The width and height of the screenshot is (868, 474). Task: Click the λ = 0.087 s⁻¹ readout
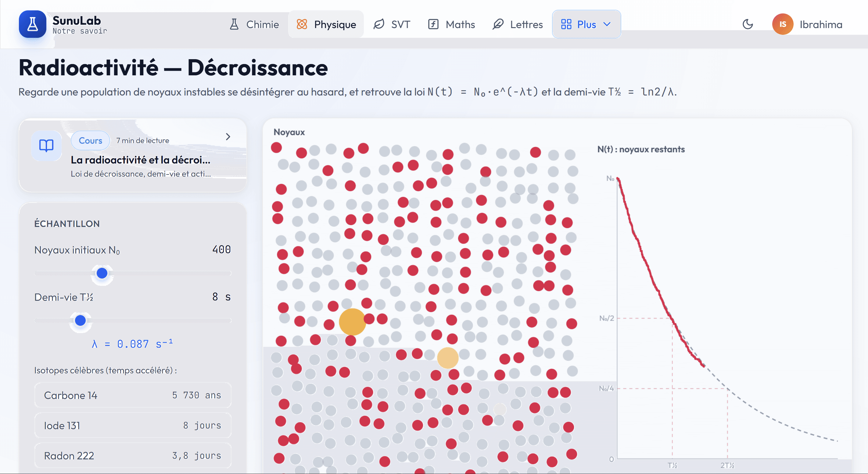[x=132, y=344]
